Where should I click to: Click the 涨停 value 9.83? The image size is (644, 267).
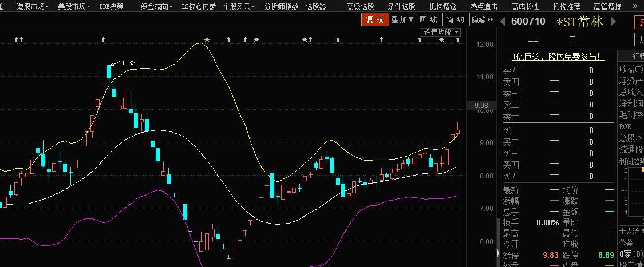coord(550,255)
